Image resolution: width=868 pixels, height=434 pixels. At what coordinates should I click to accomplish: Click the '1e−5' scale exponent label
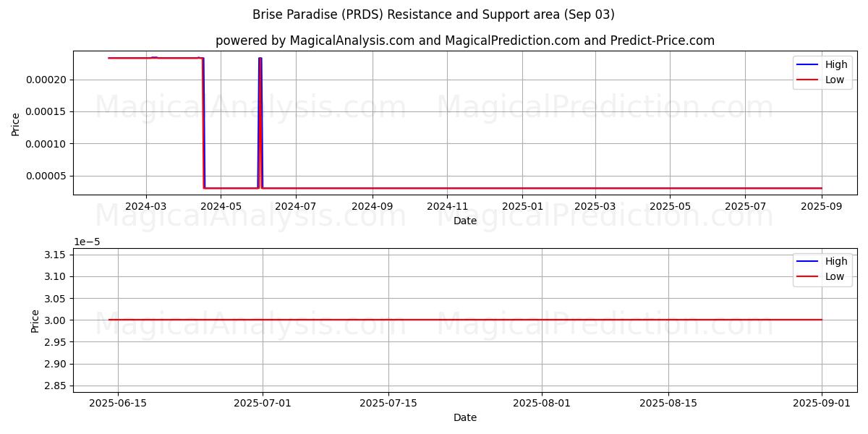pyautogui.click(x=87, y=242)
